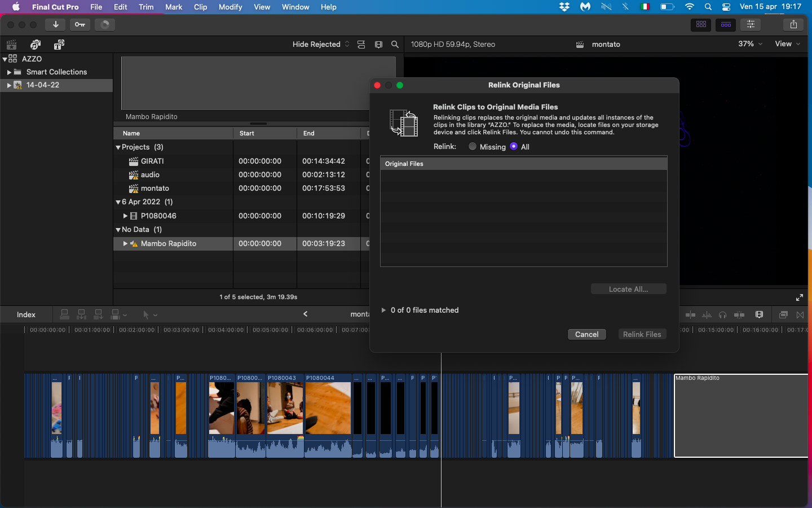Screen dimensions: 812x508
Task: Open the Select tool arrow pop-up
Action: [x=149, y=315]
